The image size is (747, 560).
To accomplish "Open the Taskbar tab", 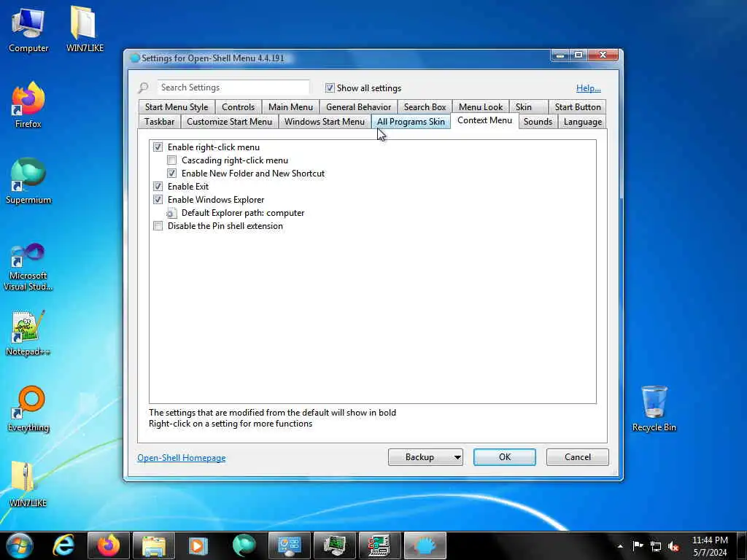I will 160,122.
